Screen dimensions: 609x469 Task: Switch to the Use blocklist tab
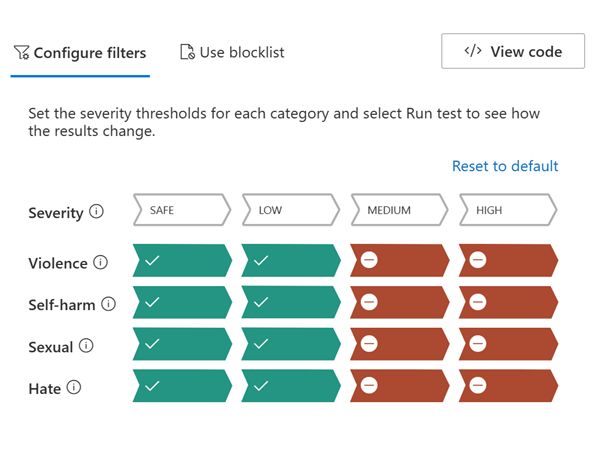coord(232,52)
